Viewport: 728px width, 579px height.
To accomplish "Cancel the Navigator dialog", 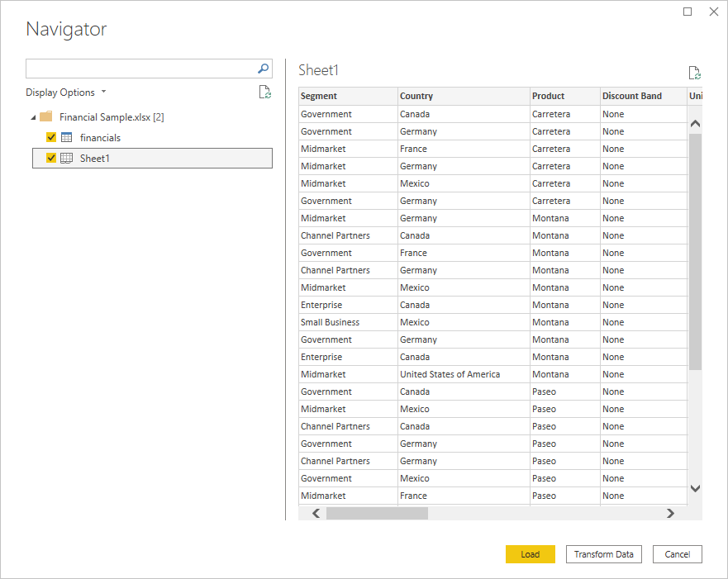I will coord(677,554).
